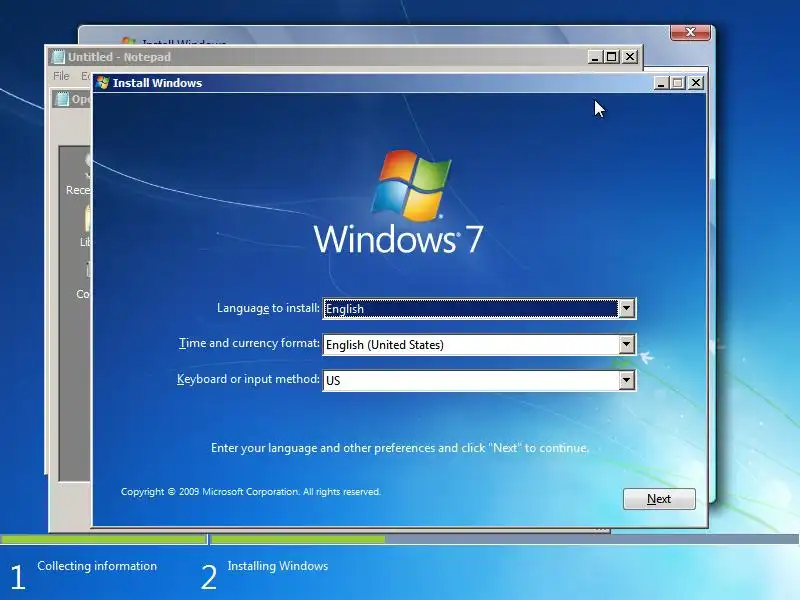The image size is (800, 600).
Task: Minimize the Untitled - Notepad window
Action: pos(594,57)
